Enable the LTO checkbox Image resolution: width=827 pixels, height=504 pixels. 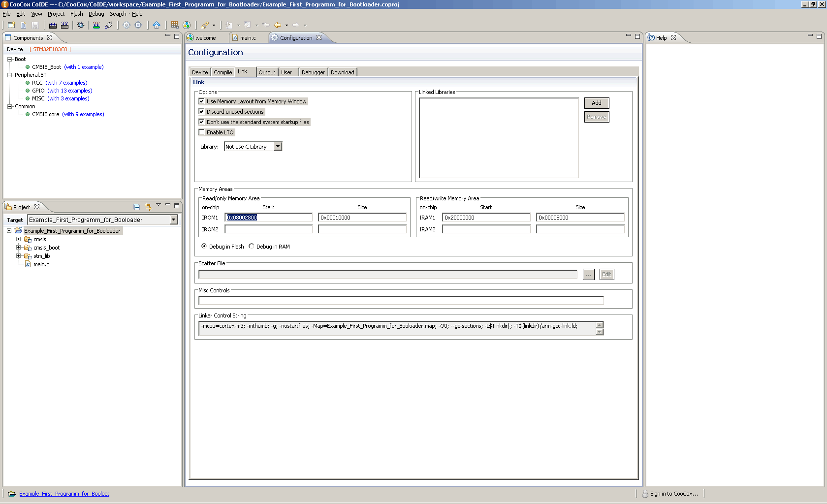pyautogui.click(x=201, y=132)
